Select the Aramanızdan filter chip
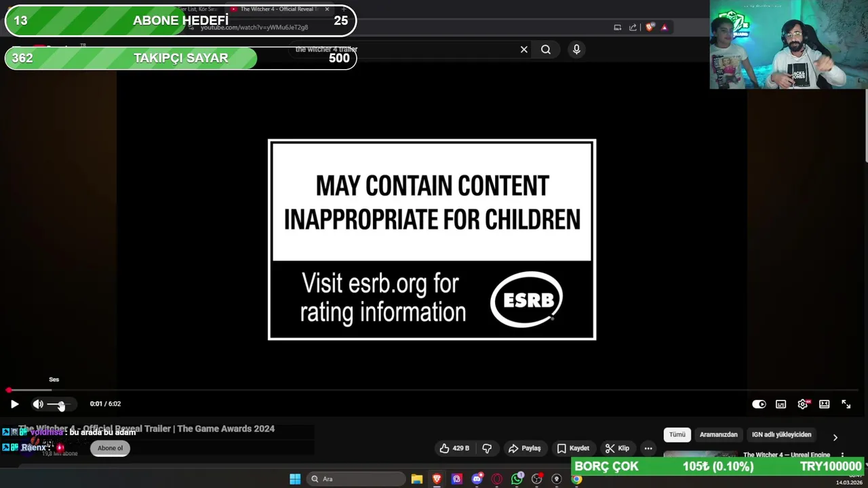The height and width of the screenshot is (488, 868). (718, 434)
